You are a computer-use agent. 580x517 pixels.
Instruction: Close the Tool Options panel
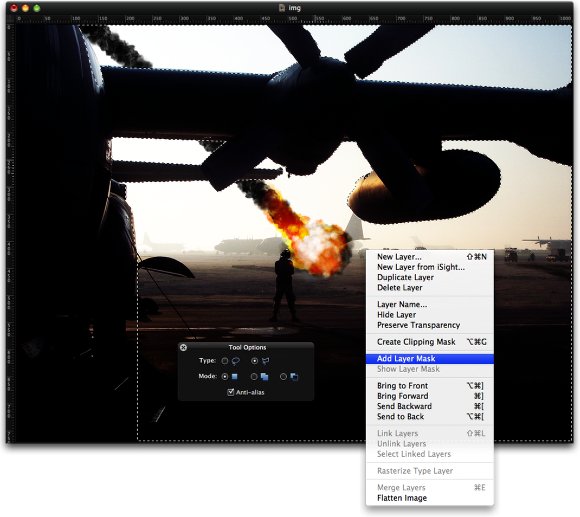click(x=183, y=347)
